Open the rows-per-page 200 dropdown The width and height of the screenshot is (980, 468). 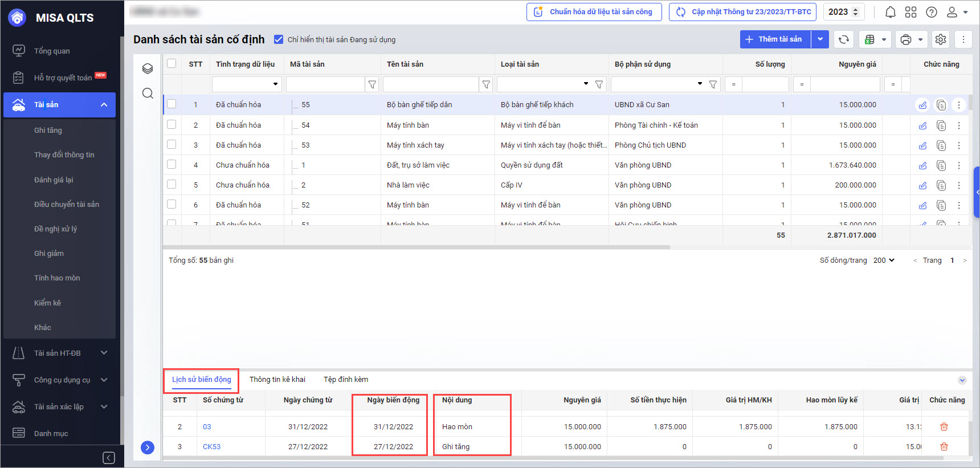[x=884, y=261]
